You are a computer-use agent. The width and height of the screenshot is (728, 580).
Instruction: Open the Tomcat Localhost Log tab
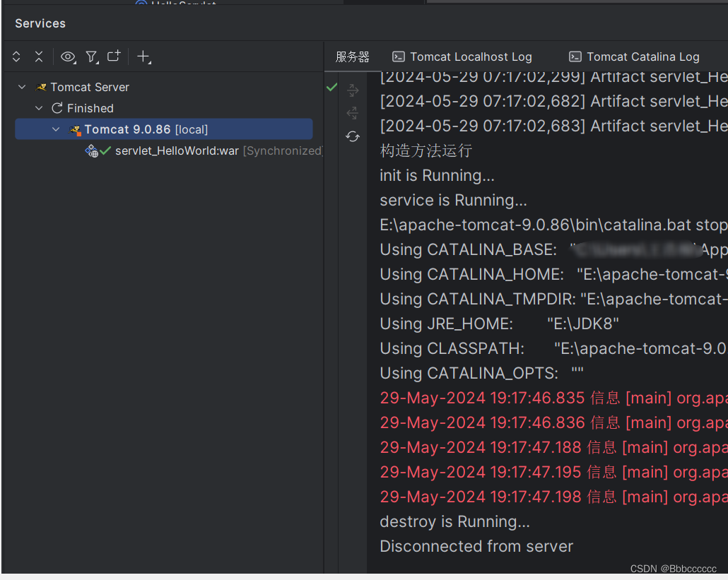(x=462, y=57)
